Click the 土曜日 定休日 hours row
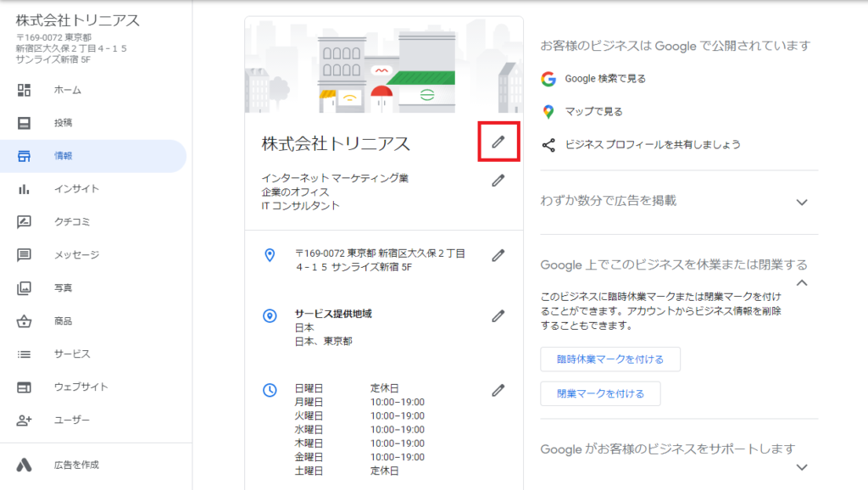 (x=347, y=471)
